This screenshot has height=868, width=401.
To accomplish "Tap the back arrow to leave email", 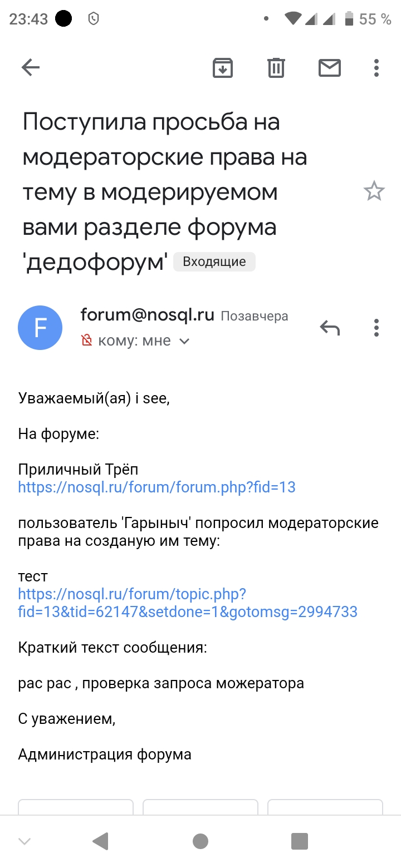I will coord(31,68).
